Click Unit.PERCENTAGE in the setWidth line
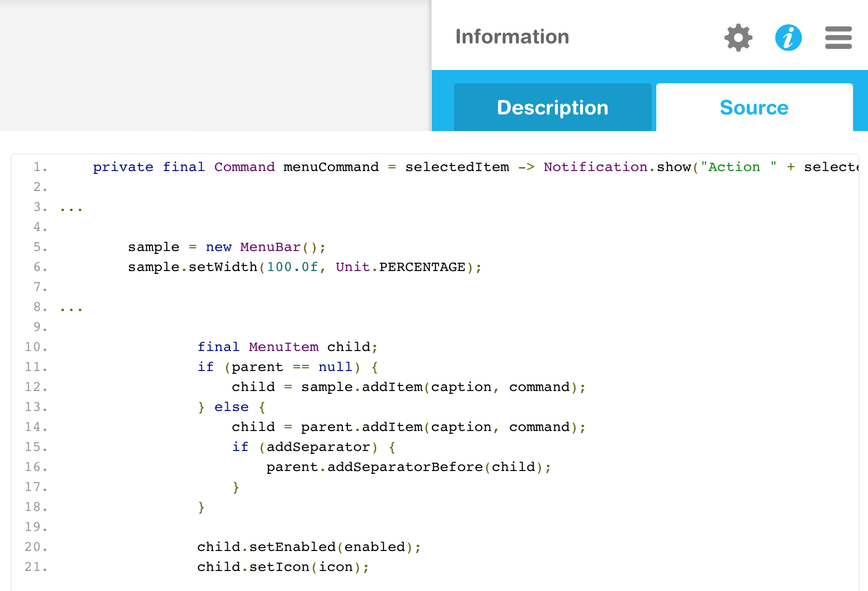868x591 pixels. 400,267
